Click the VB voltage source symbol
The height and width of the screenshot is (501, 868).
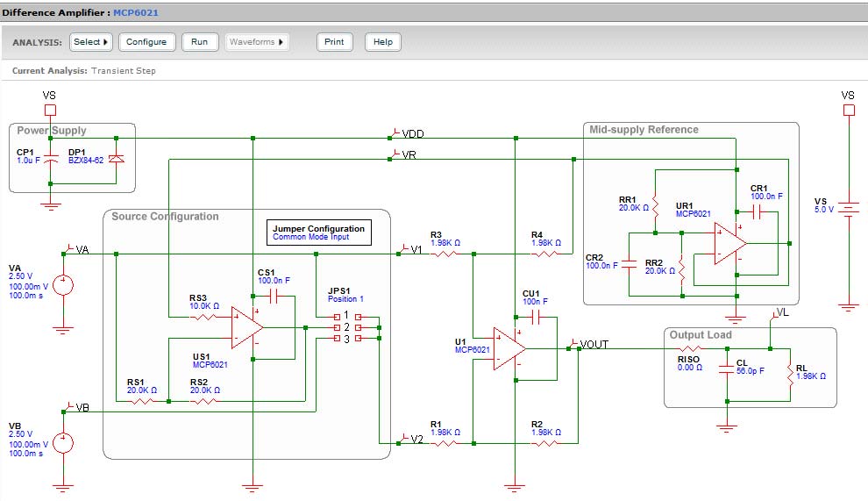(62, 441)
